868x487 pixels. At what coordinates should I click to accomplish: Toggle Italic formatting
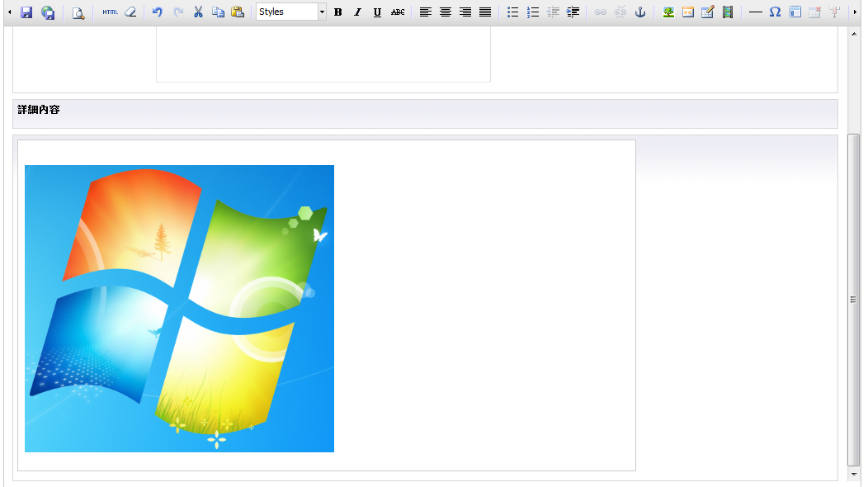click(x=357, y=12)
